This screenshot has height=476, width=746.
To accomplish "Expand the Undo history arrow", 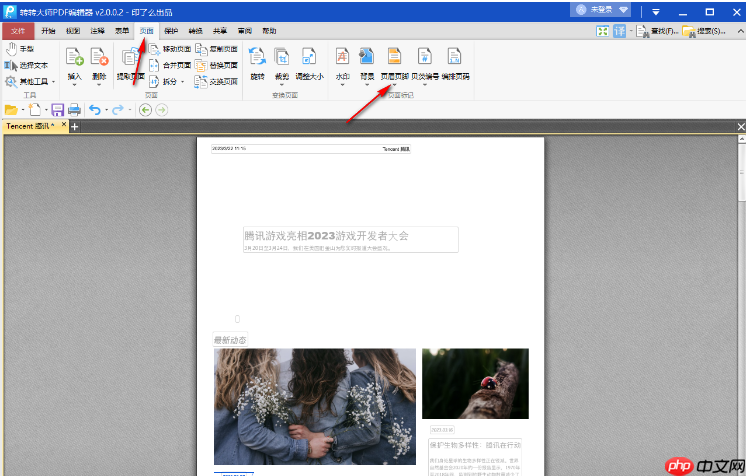I will (107, 110).
